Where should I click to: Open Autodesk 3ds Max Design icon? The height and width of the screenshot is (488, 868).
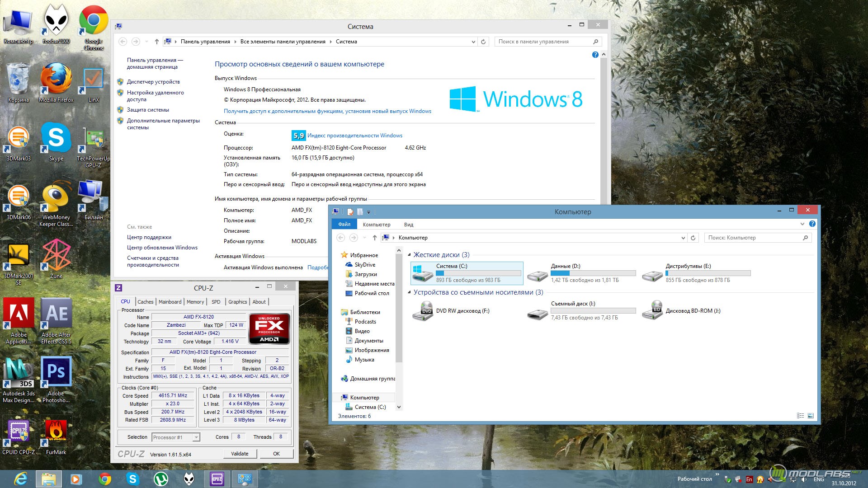click(x=19, y=380)
